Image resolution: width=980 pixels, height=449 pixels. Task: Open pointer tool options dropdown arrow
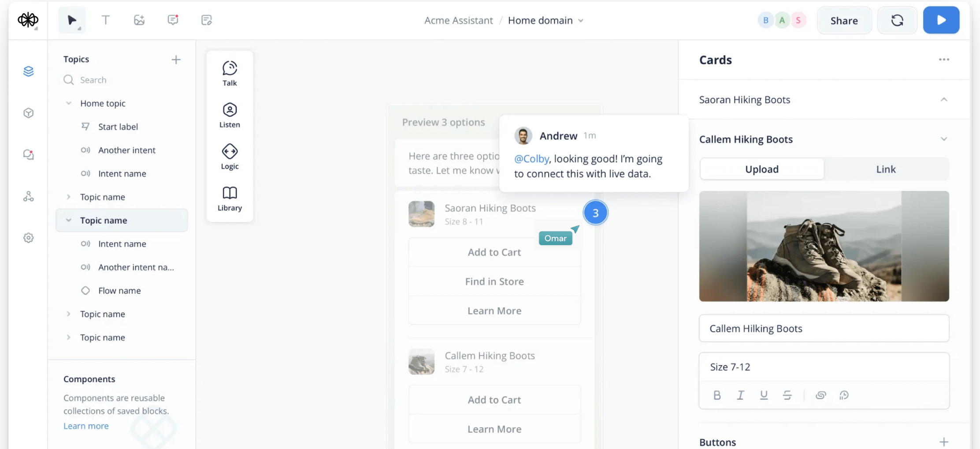pyautogui.click(x=80, y=29)
